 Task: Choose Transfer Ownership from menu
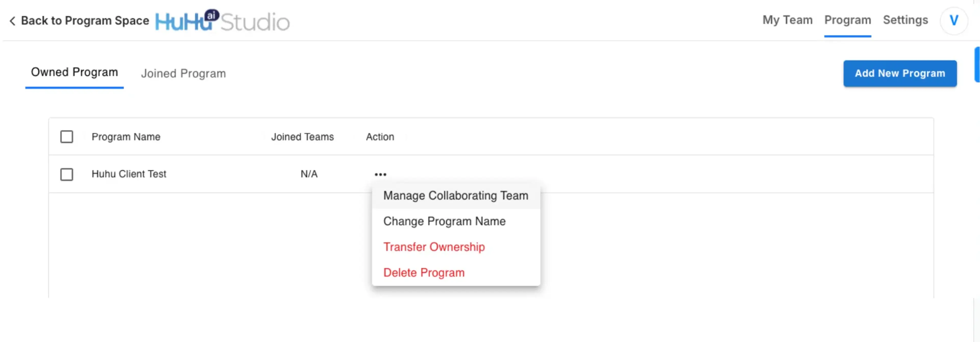(456, 247)
